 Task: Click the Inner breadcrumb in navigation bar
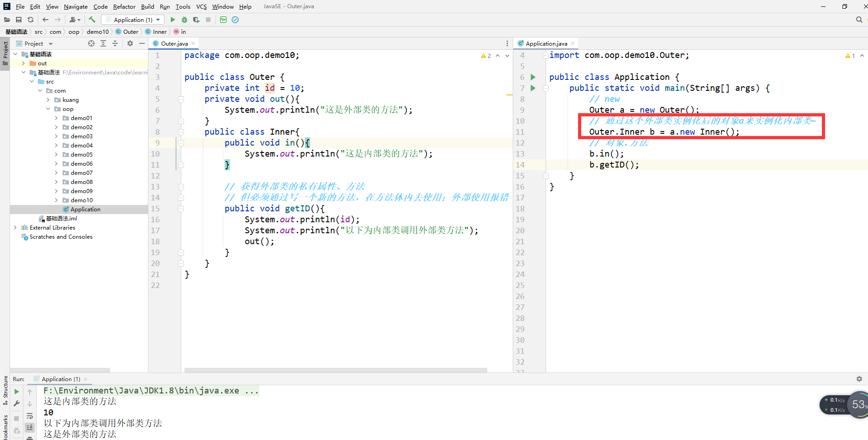pyautogui.click(x=156, y=31)
